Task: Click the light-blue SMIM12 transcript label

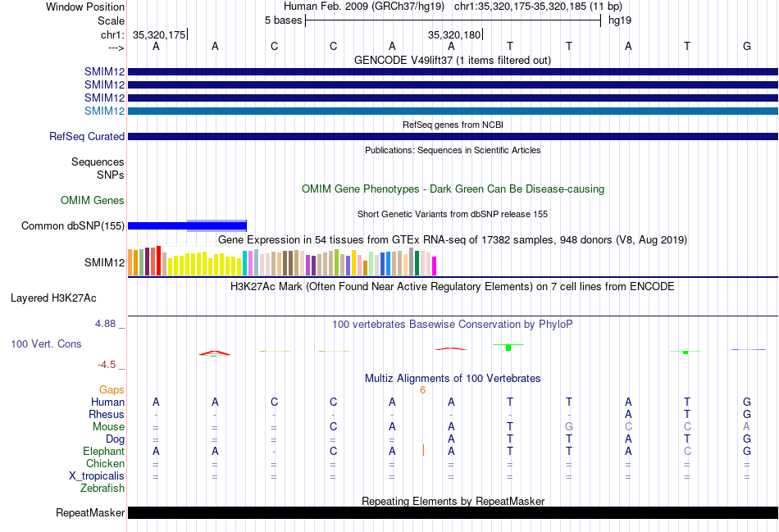Action: (104, 111)
